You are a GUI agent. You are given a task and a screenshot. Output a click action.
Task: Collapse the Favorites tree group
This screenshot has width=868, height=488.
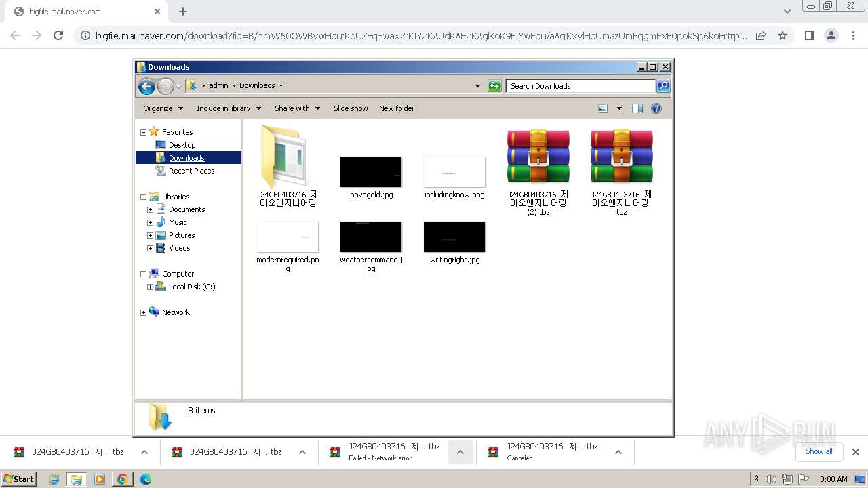point(143,132)
